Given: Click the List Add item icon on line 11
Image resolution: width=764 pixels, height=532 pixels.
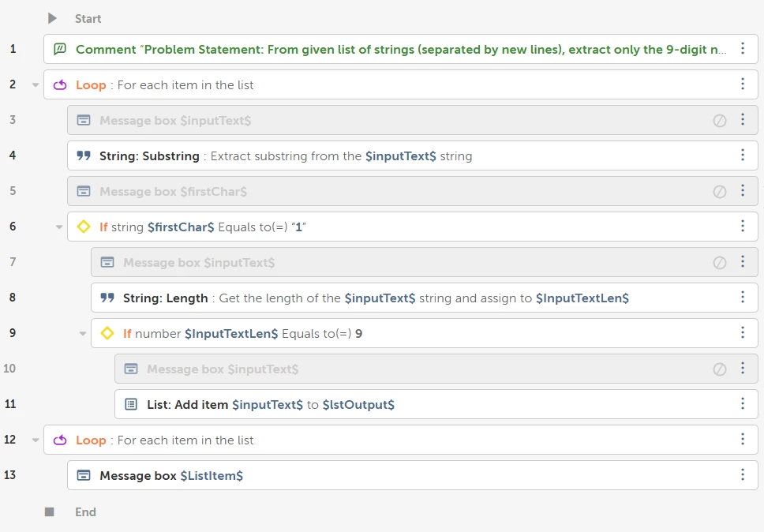Looking at the screenshot, I should (131, 404).
